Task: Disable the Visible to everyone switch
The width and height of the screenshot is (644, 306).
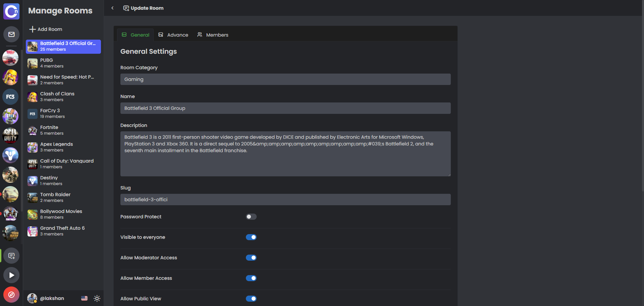Action: pos(251,237)
